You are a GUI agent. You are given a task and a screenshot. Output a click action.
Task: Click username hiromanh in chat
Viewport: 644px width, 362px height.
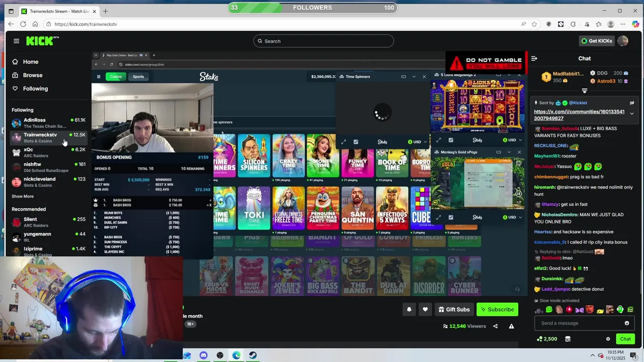[x=544, y=188]
